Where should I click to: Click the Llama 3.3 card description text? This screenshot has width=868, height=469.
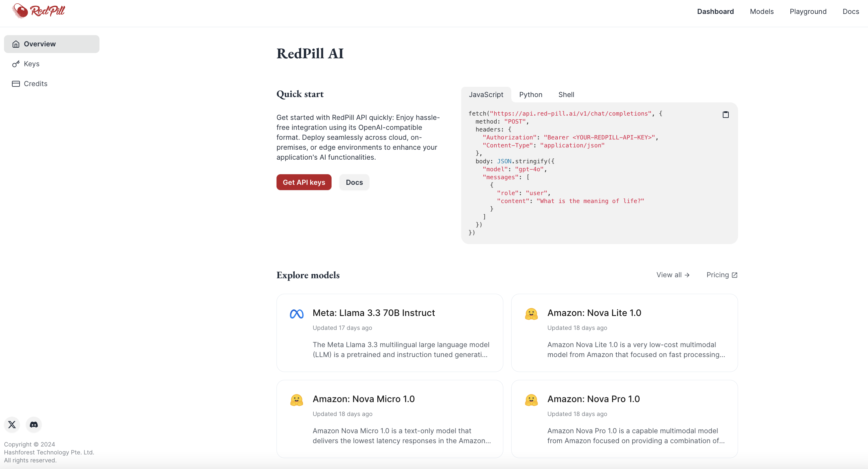(401, 350)
